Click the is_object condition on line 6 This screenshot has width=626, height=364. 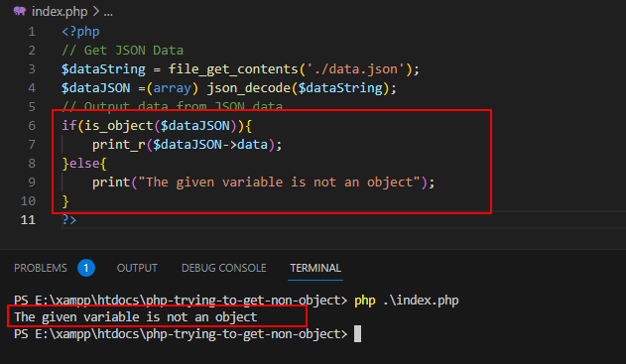click(x=157, y=126)
